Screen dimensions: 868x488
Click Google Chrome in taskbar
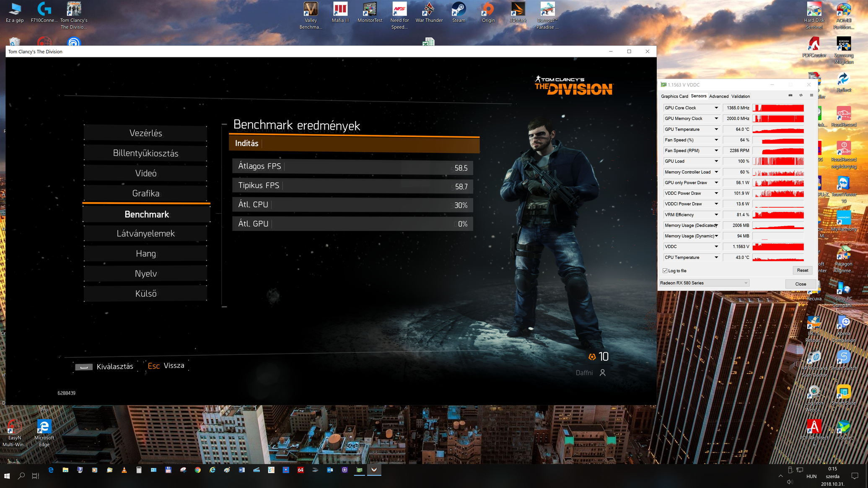click(x=198, y=470)
